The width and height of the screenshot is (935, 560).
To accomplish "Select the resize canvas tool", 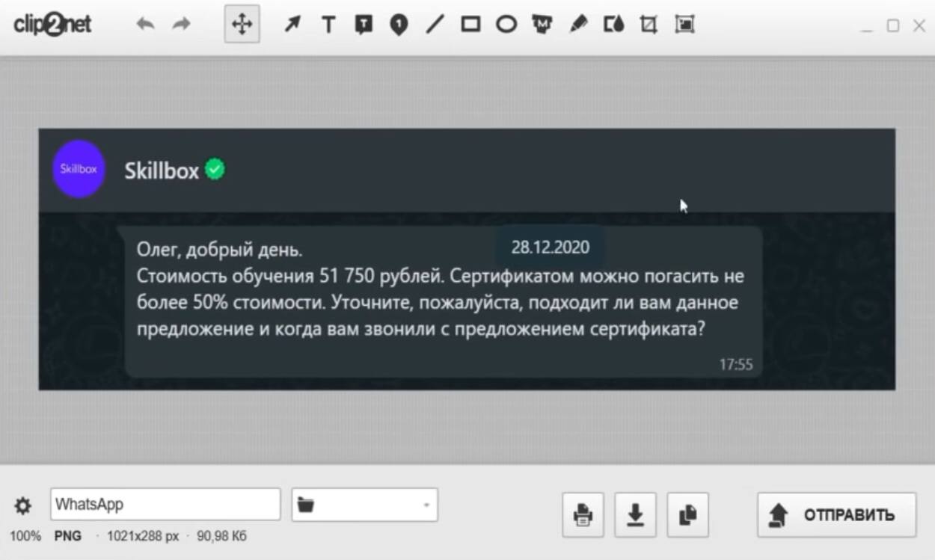I will (684, 25).
